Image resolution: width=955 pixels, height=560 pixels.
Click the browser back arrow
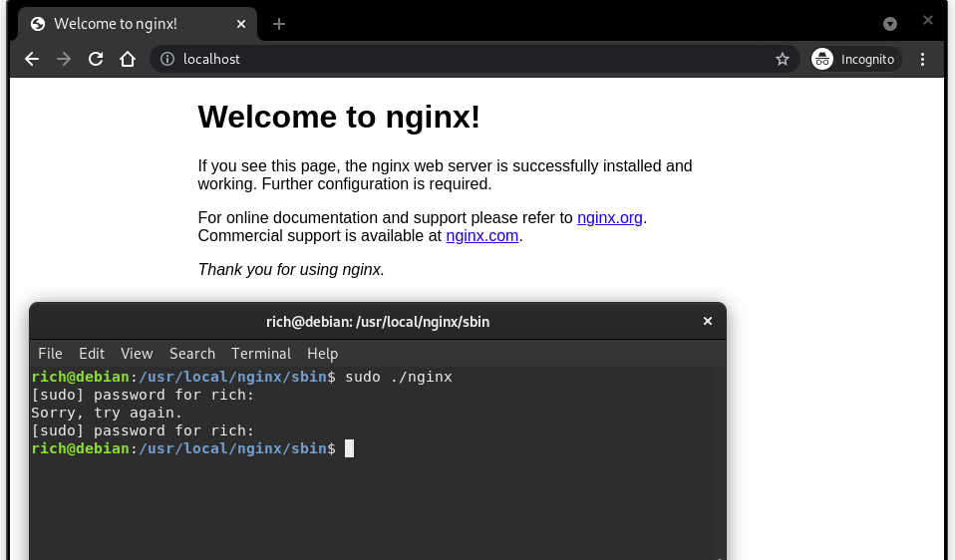coord(32,59)
